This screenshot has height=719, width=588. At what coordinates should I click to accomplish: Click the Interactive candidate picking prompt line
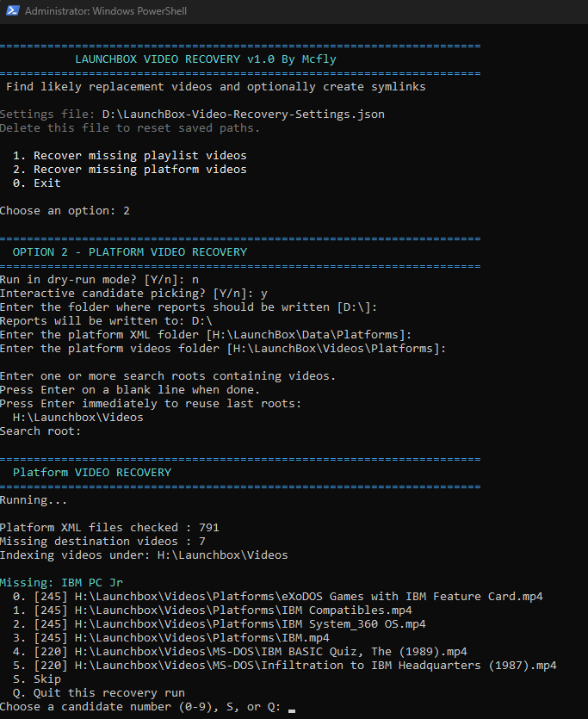pos(133,294)
